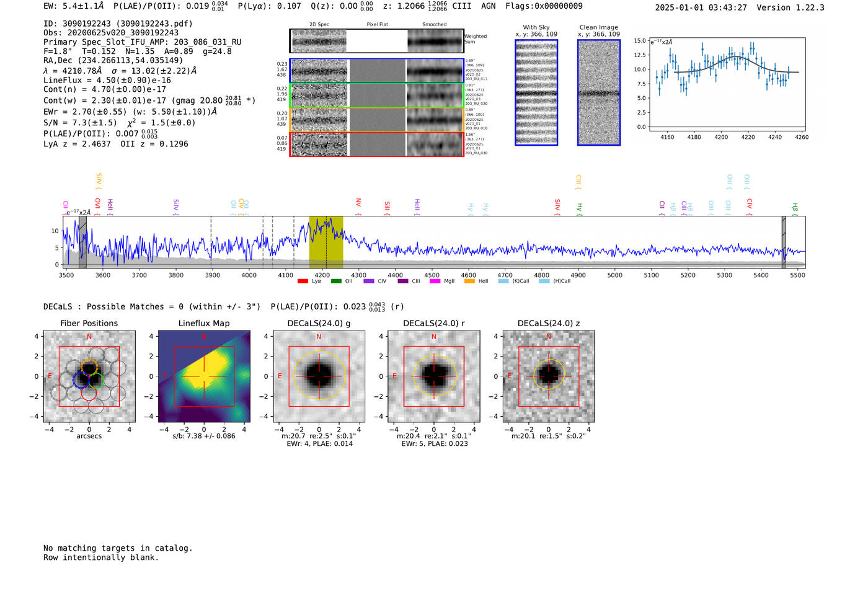The image size is (868, 591).
Task: Click the blue dashed fiber circle
Action: tap(81, 380)
